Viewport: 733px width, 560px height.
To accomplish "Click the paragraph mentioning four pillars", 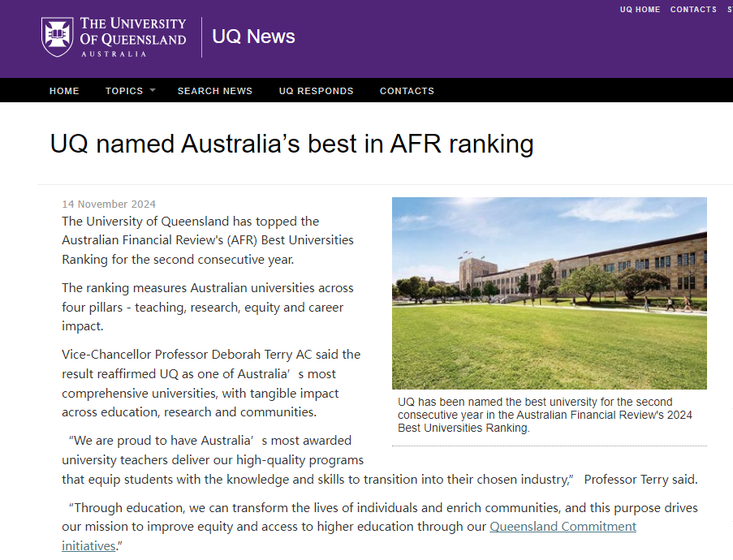I will point(208,307).
